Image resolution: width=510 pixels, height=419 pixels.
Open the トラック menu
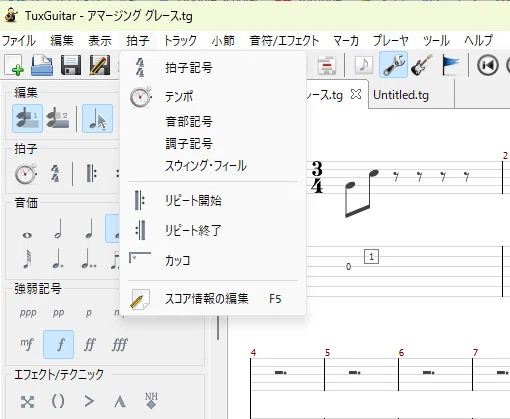[x=180, y=41]
